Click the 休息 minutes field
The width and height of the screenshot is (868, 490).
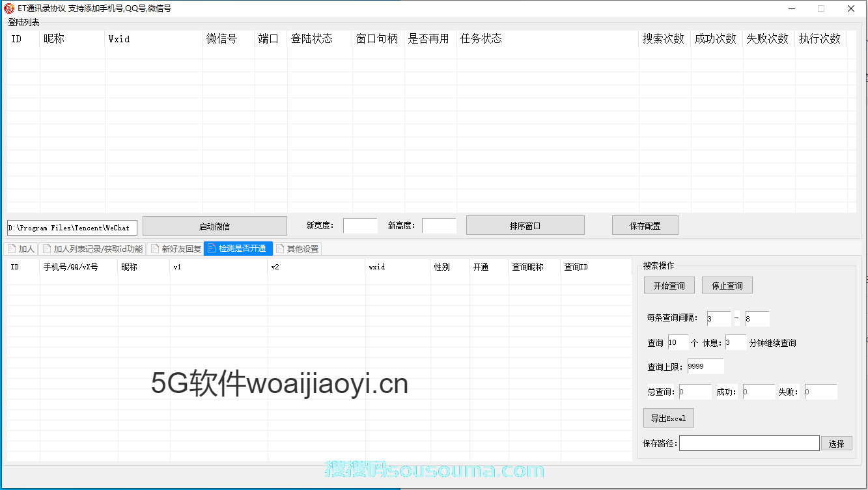[735, 343]
